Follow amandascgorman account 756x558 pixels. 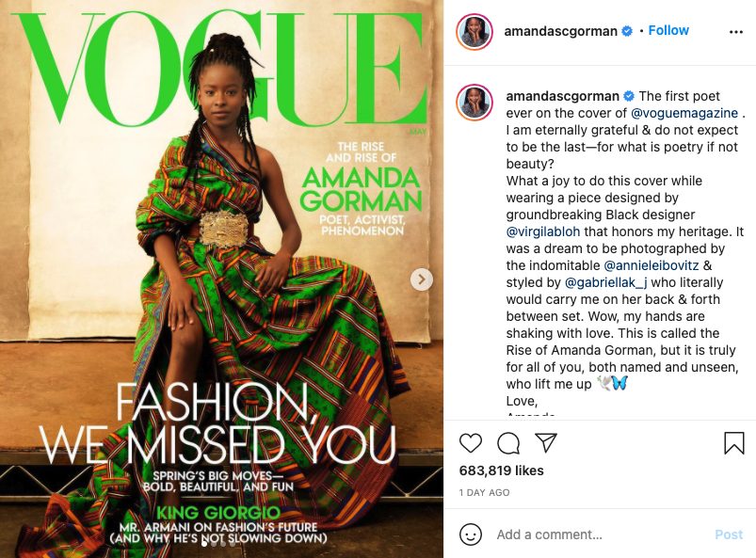[668, 30]
